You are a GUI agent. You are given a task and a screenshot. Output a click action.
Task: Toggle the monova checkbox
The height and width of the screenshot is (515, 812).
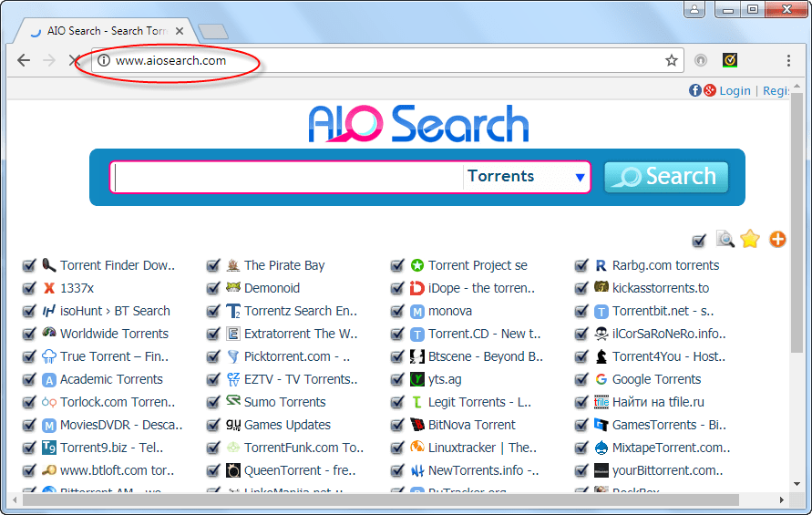click(397, 311)
